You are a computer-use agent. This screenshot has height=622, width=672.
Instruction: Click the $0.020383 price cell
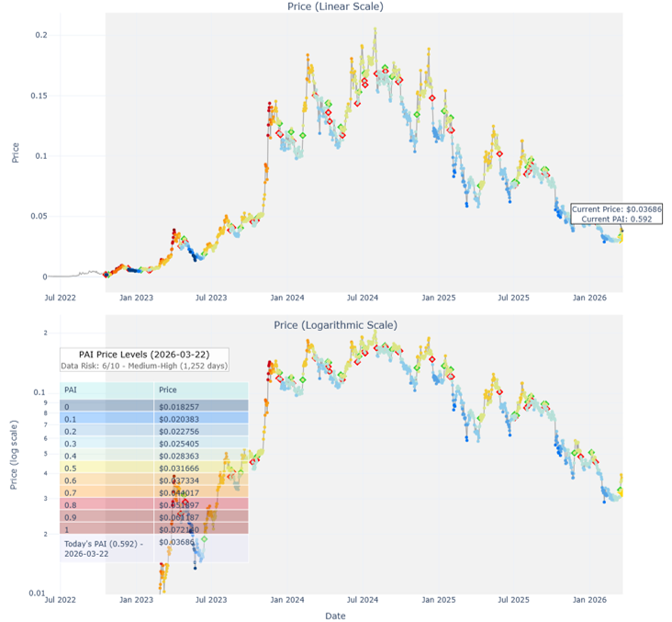[x=201, y=418]
